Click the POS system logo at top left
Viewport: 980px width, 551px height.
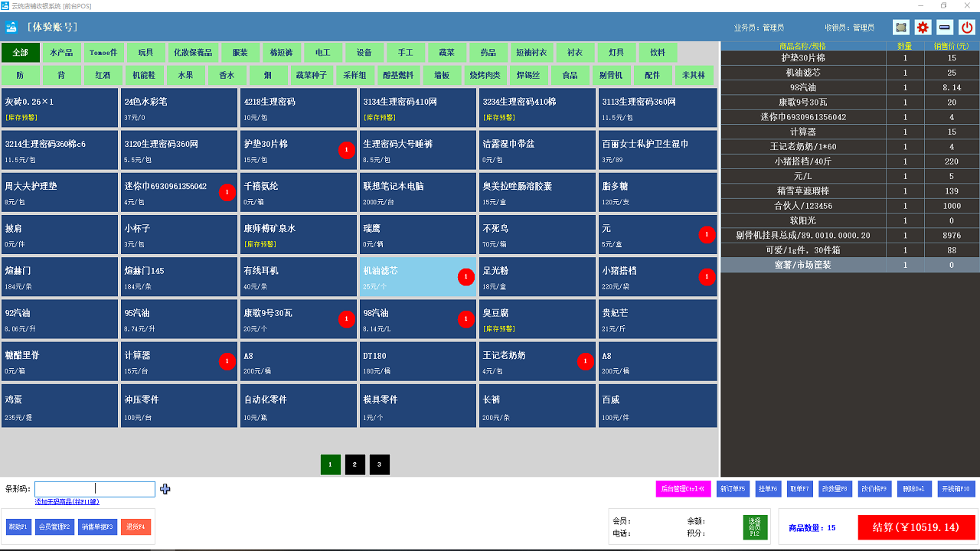(11, 26)
